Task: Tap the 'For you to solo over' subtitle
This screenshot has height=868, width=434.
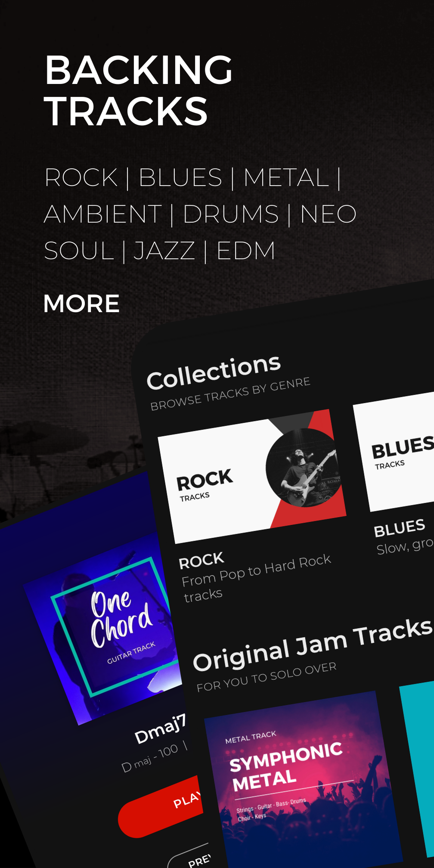Action: tap(267, 677)
